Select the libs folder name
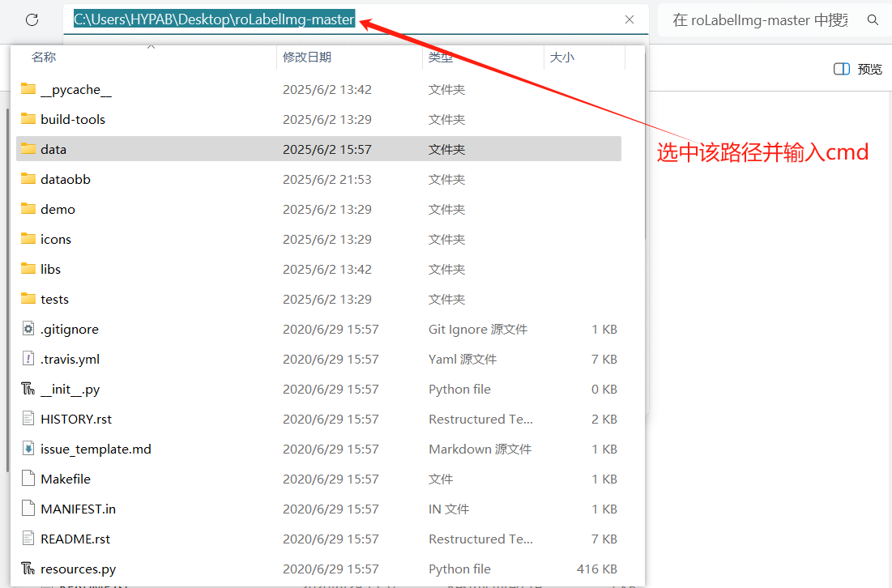 (50, 269)
